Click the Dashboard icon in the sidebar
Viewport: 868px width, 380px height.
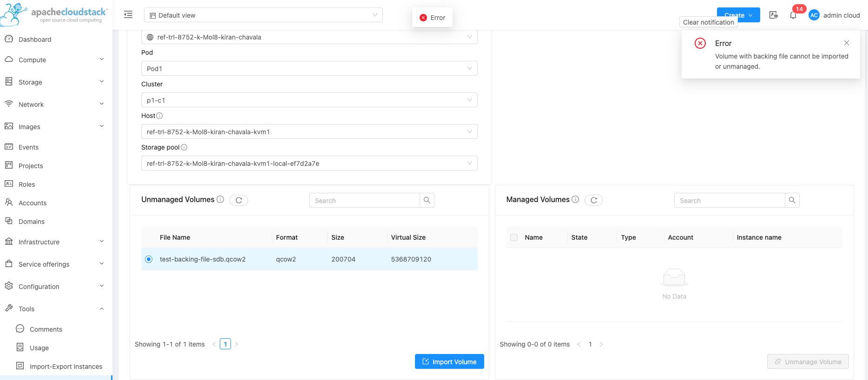[x=9, y=39]
